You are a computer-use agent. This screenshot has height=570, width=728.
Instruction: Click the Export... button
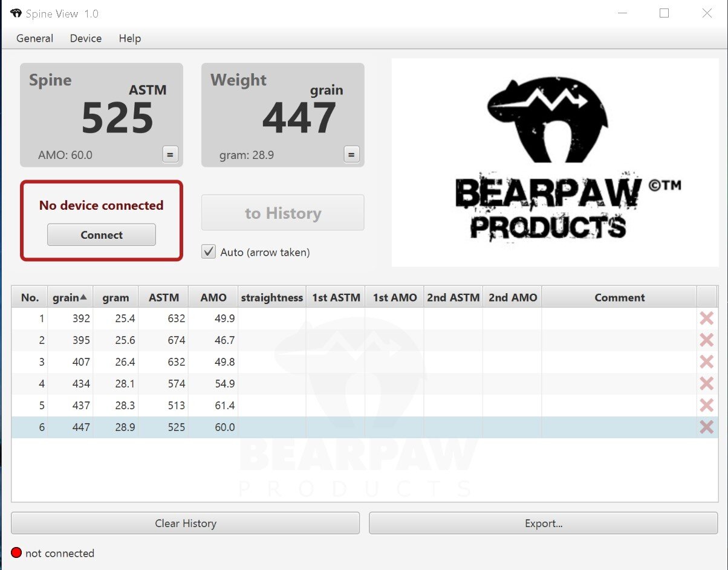click(544, 523)
